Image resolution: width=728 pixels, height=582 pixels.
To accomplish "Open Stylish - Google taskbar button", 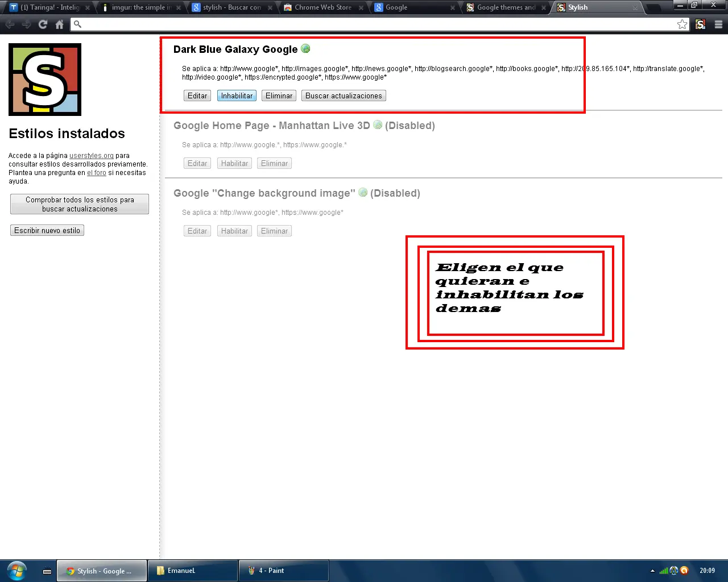I will point(102,571).
